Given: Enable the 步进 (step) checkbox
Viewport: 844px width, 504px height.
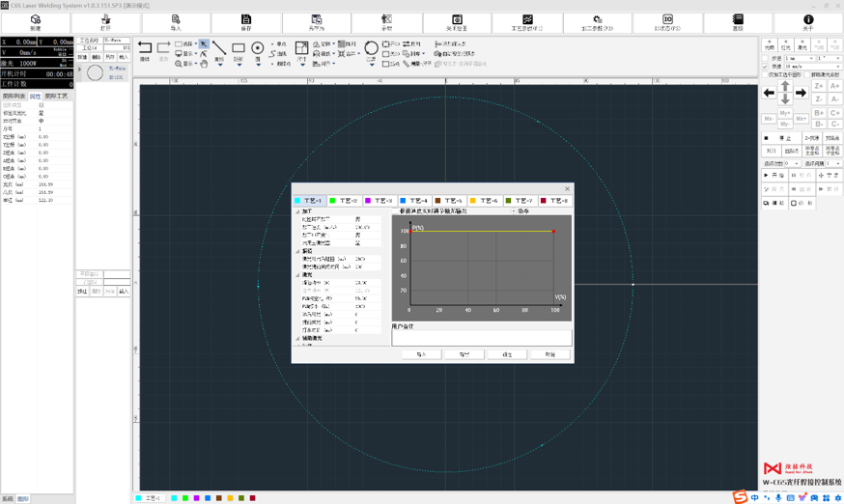Looking at the screenshot, I should click(x=766, y=58).
